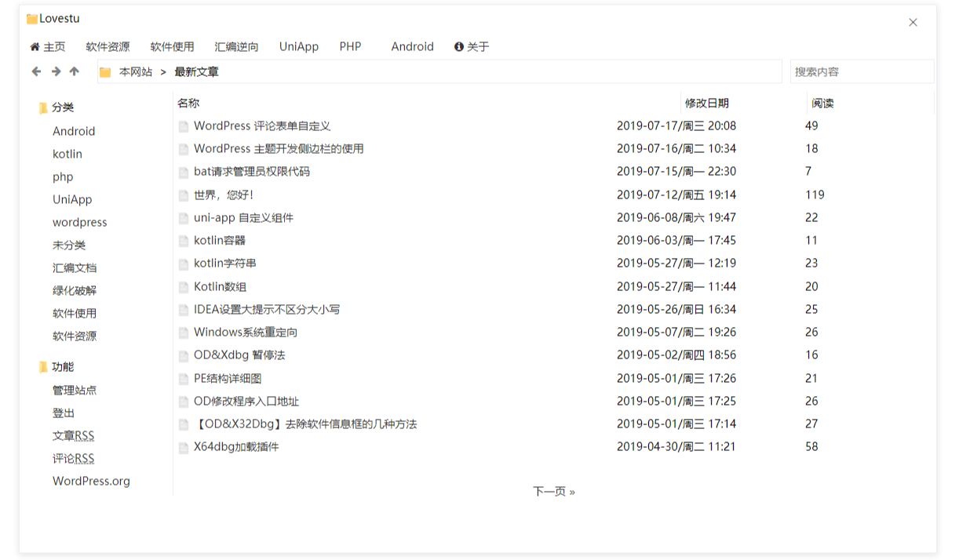Click the folder icon beside 分类
The height and width of the screenshot is (560, 959).
click(43, 108)
